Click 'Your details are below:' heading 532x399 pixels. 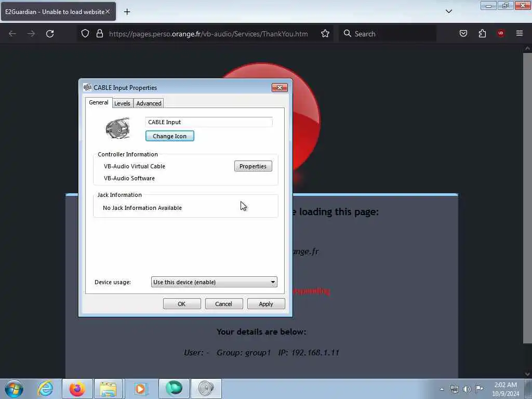[261, 332]
